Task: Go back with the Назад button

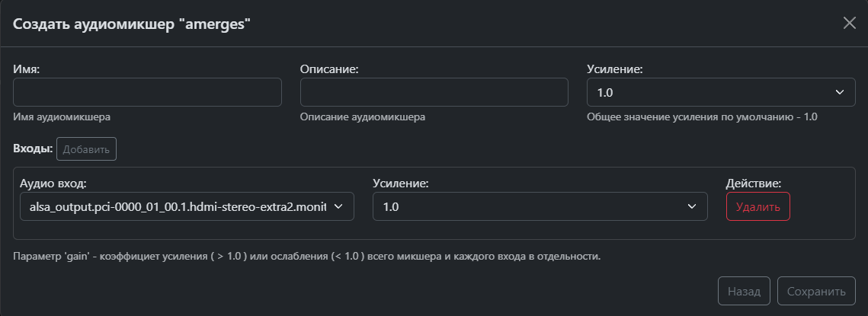Action: tap(744, 291)
